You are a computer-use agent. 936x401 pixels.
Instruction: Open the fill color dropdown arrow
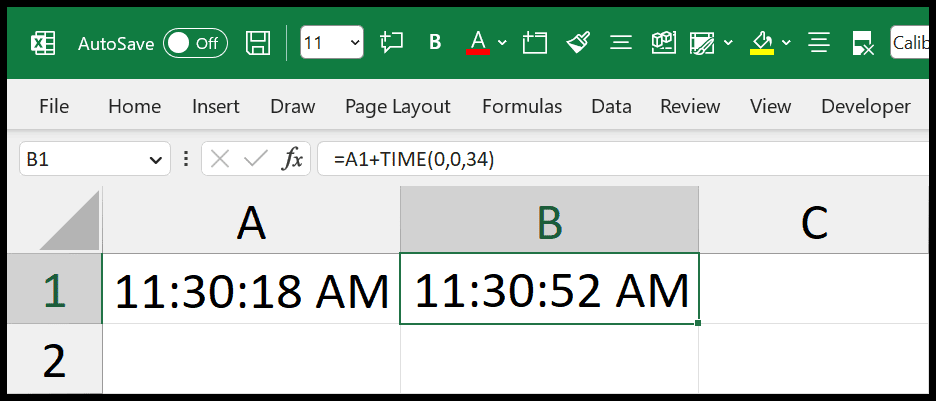[786, 43]
